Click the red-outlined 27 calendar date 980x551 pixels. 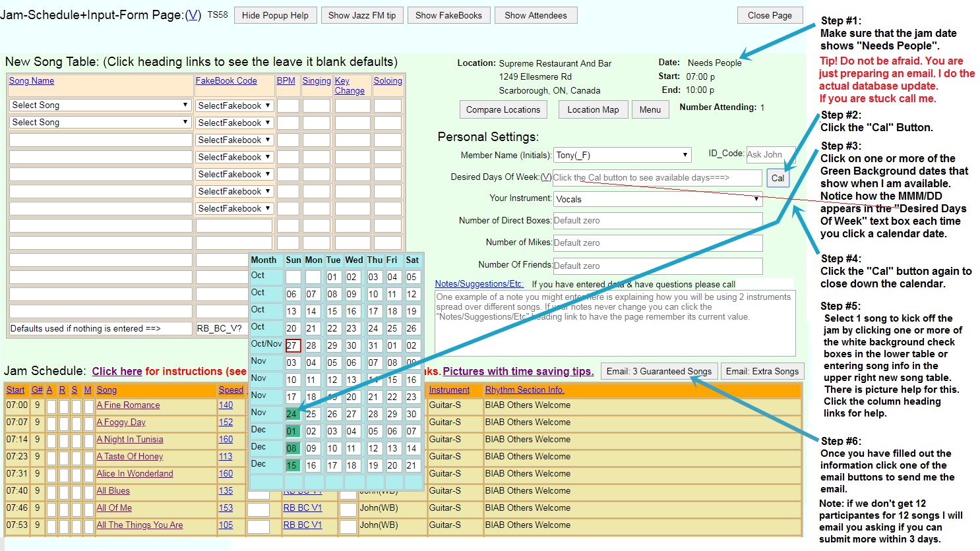[x=293, y=345]
